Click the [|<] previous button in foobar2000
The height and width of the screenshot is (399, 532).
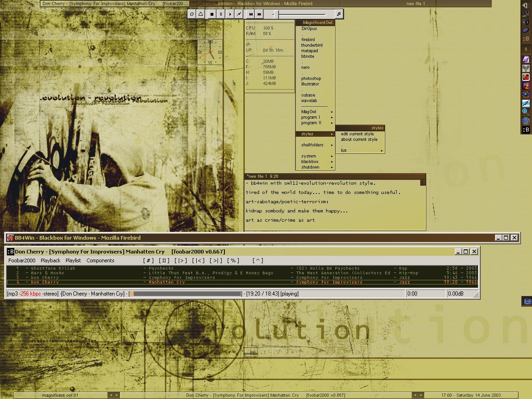tap(198, 260)
